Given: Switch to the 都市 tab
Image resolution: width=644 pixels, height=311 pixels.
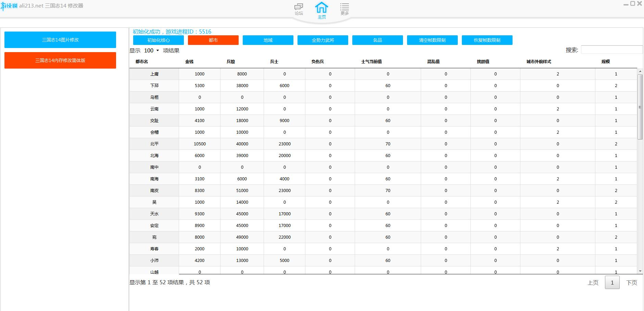Looking at the screenshot, I should click(213, 40).
